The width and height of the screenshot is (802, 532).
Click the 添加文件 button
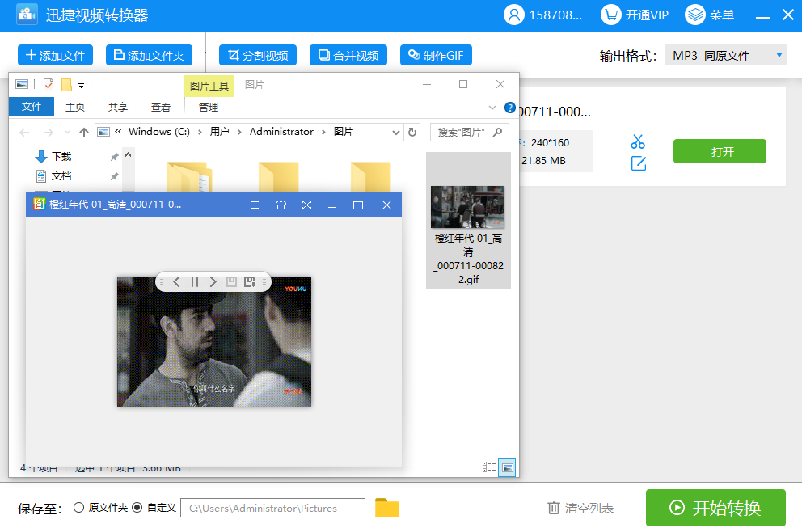click(55, 55)
